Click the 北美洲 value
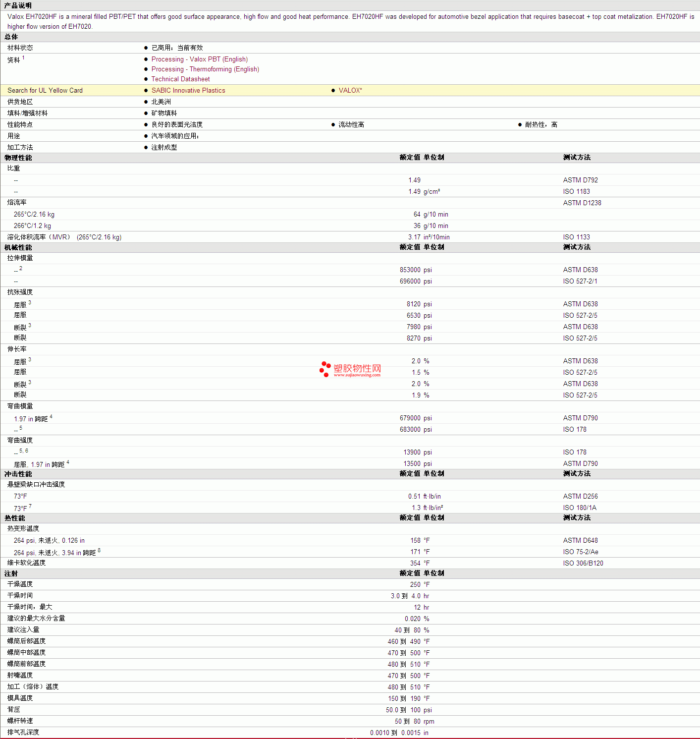This screenshot has height=739, width=700. pos(161,102)
